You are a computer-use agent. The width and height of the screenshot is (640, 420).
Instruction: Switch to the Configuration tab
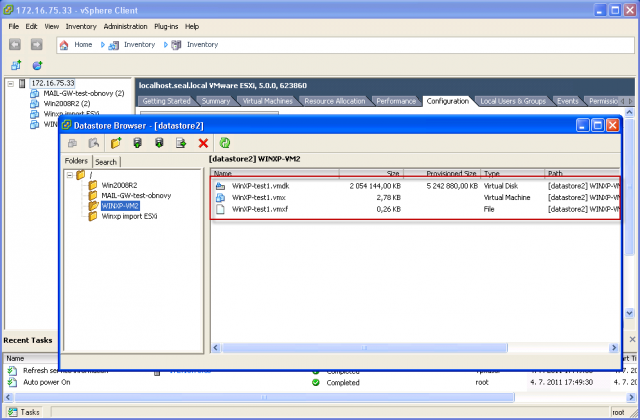[x=448, y=101]
